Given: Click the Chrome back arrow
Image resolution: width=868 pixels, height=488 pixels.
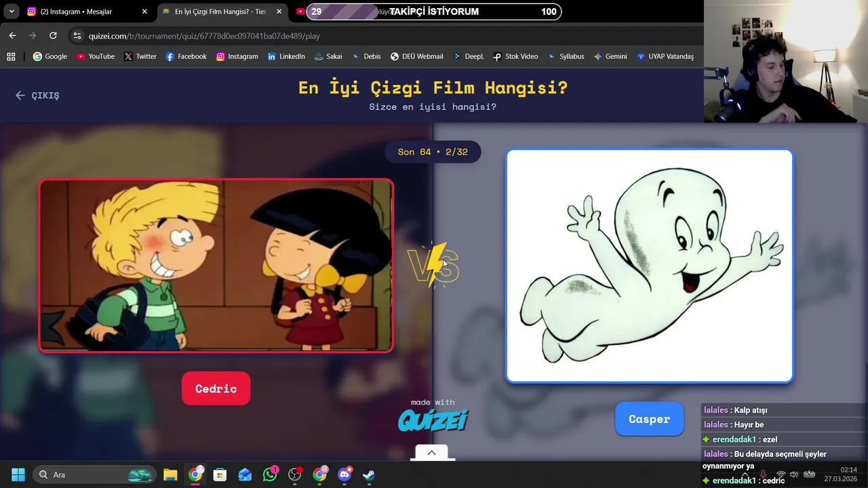Looking at the screenshot, I should pyautogui.click(x=12, y=35).
